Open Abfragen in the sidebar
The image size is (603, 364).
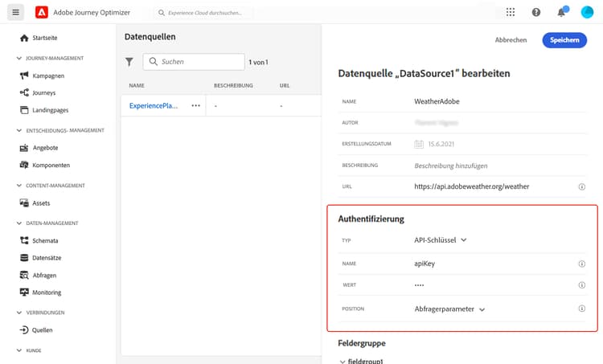click(x=38, y=276)
